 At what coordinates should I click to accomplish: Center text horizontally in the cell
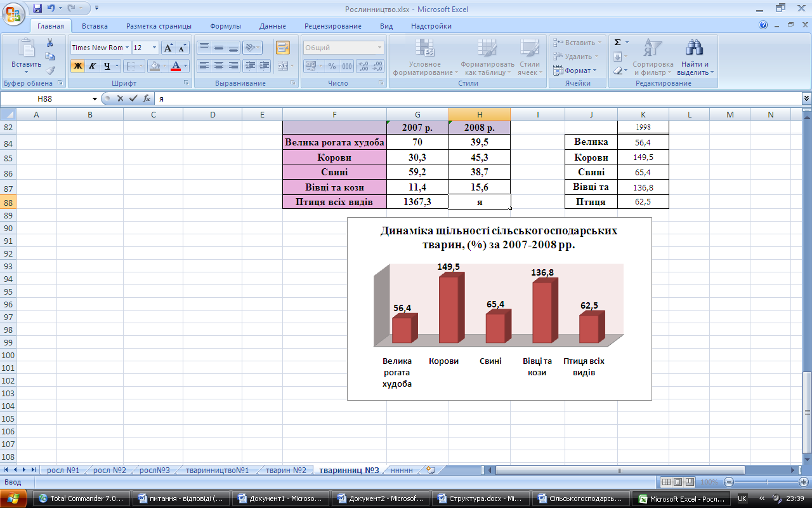pos(219,66)
